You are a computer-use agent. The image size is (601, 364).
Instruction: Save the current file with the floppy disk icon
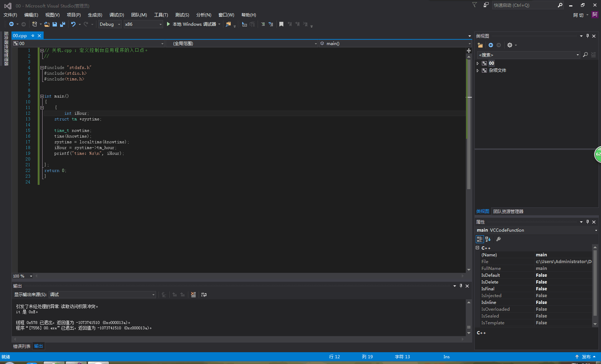click(55, 24)
